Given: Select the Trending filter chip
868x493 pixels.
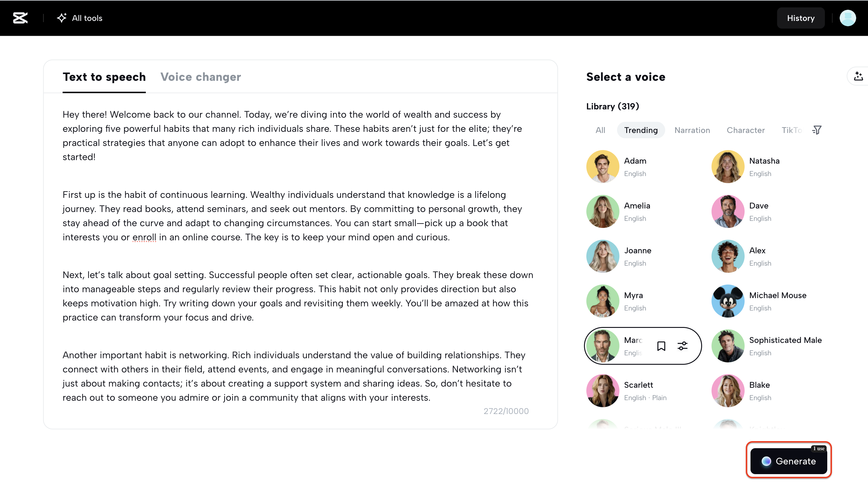Looking at the screenshot, I should (641, 130).
